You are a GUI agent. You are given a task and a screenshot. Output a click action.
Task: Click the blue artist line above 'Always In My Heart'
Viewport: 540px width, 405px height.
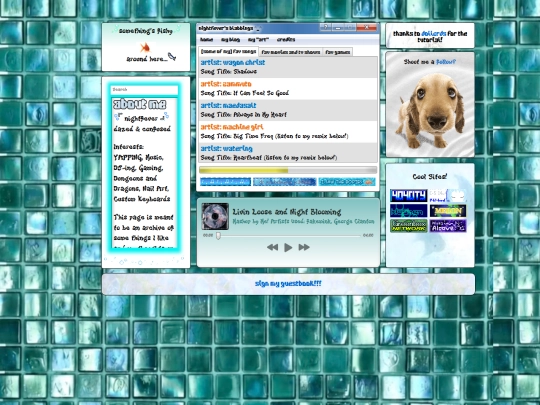[228, 105]
